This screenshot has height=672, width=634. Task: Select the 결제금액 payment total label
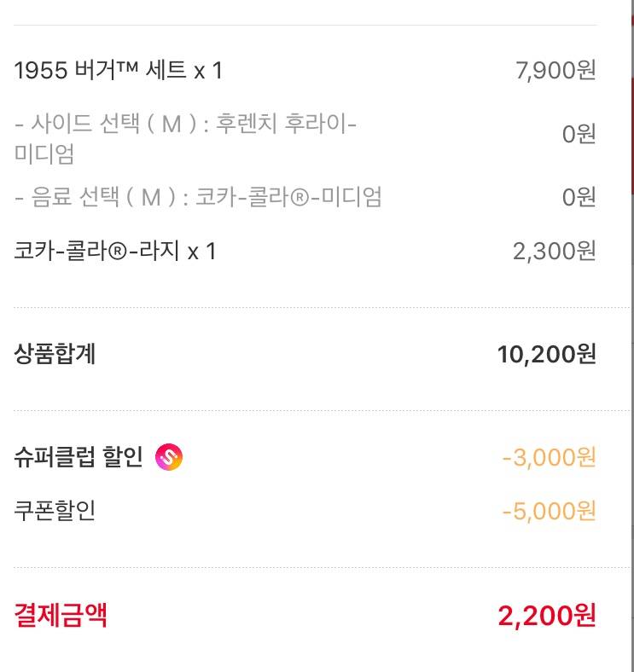point(61,615)
